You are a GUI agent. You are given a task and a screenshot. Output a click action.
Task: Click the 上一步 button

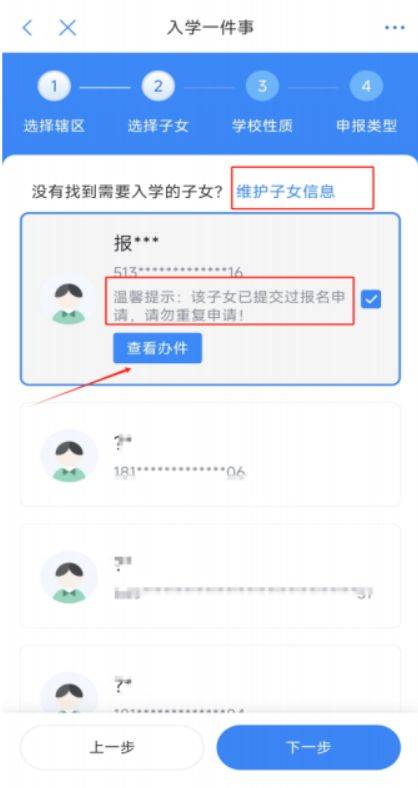(112, 747)
